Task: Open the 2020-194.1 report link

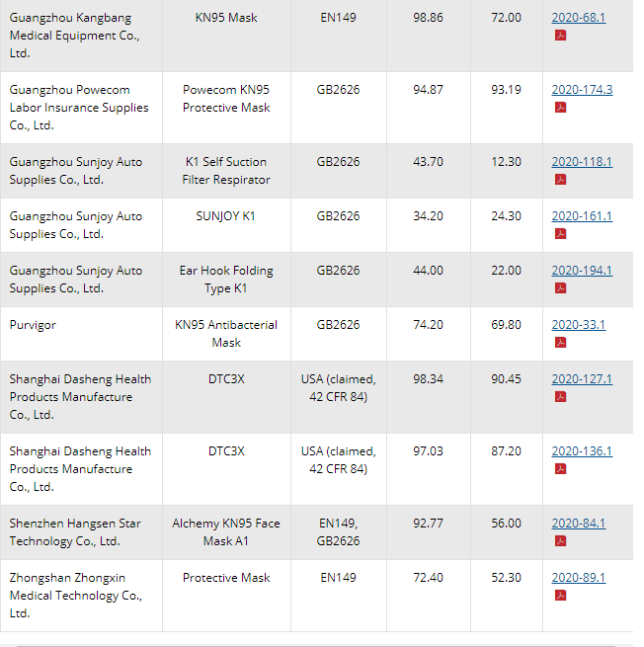Action: [x=582, y=271]
